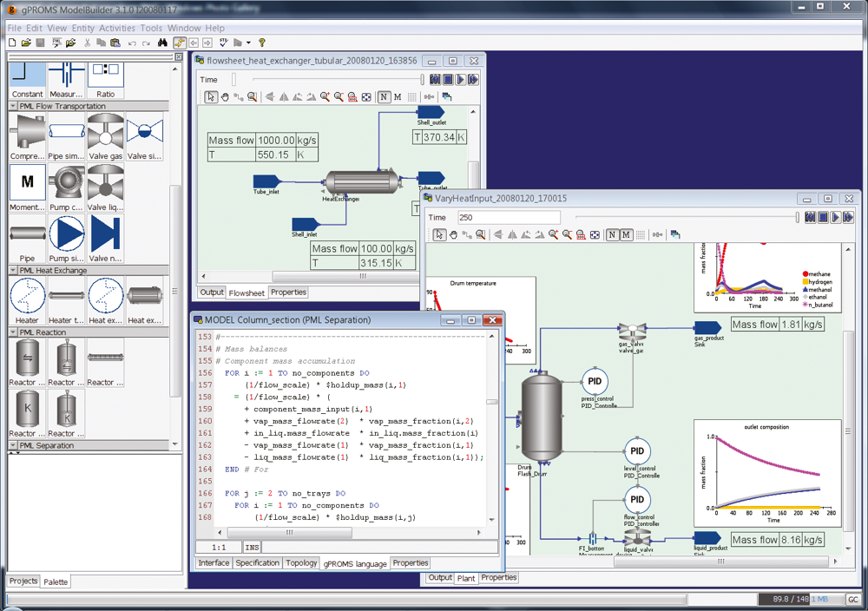Click Play button in VaryHeatInput time controls

(x=835, y=218)
